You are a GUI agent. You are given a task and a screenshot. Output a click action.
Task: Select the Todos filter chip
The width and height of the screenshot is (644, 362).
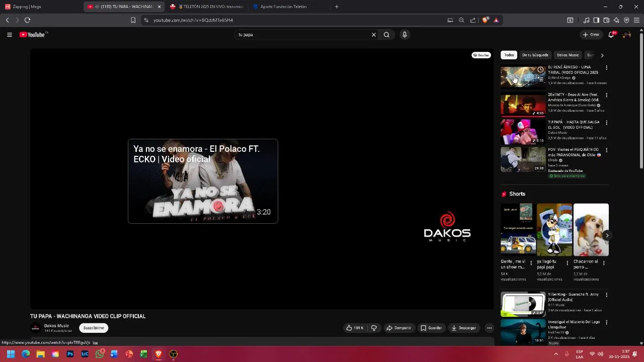[509, 55]
